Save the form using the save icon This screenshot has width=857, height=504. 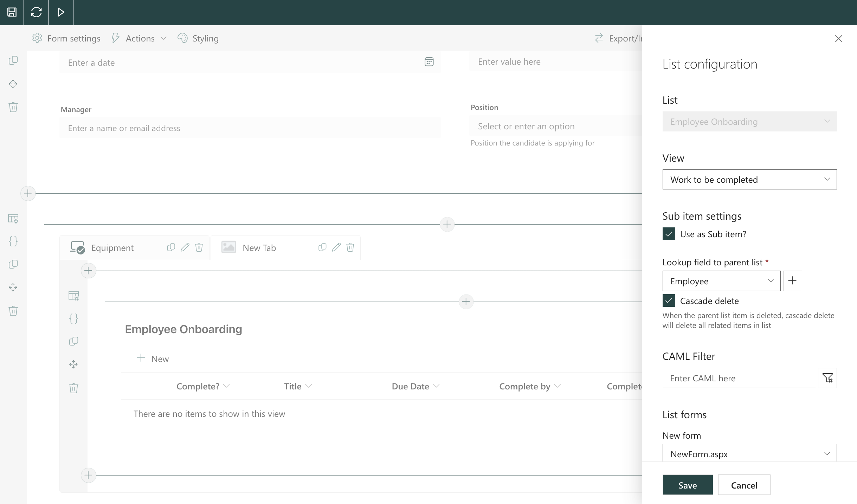(x=12, y=12)
